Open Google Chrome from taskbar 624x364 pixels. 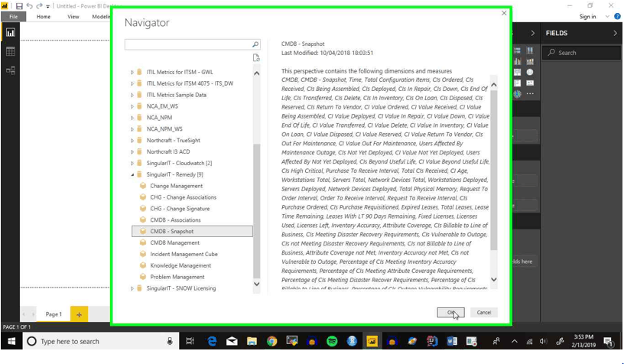[271, 341]
